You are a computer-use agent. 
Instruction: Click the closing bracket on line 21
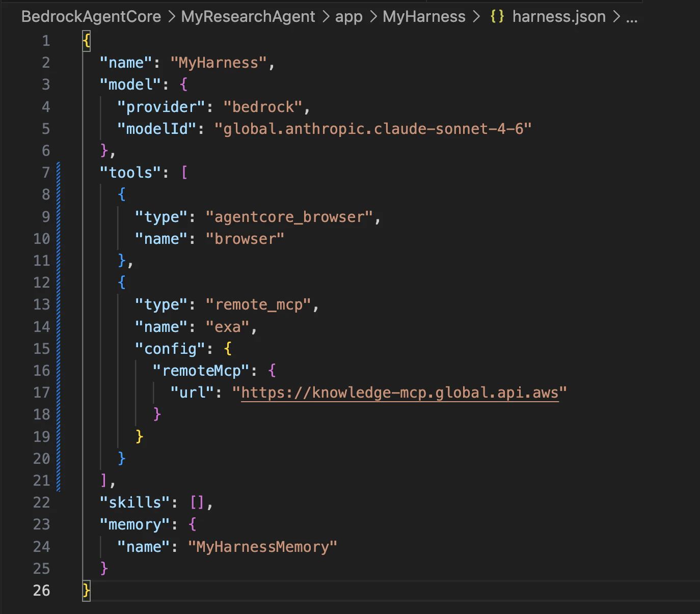[103, 481]
